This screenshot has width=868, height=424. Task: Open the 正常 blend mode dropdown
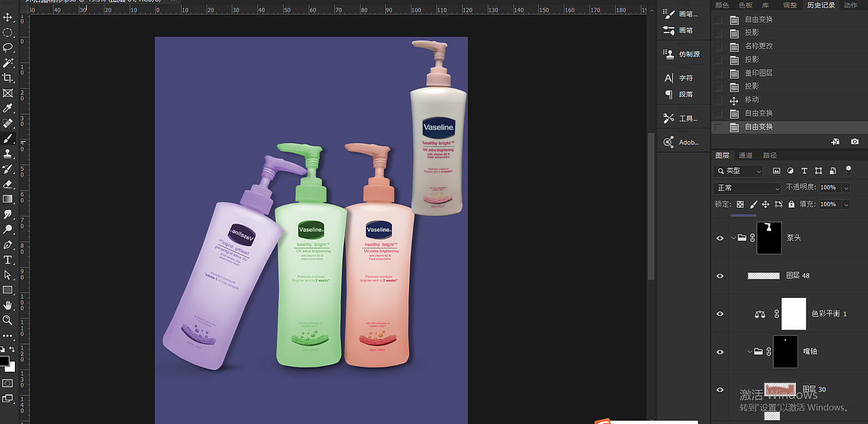(748, 188)
